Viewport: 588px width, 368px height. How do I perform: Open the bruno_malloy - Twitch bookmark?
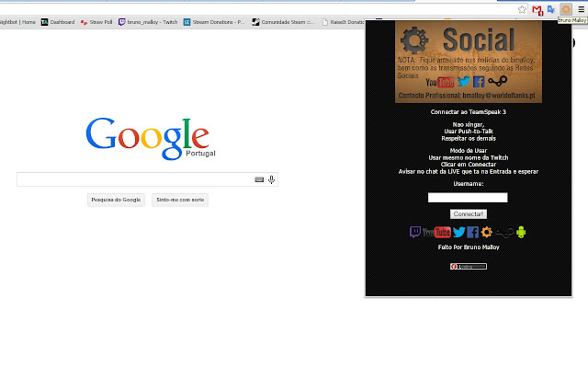[148, 22]
